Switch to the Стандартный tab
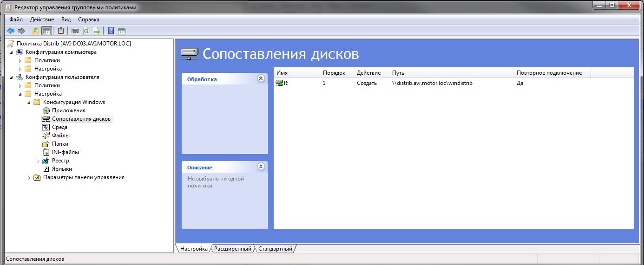The width and height of the screenshot is (644, 265). tap(275, 249)
